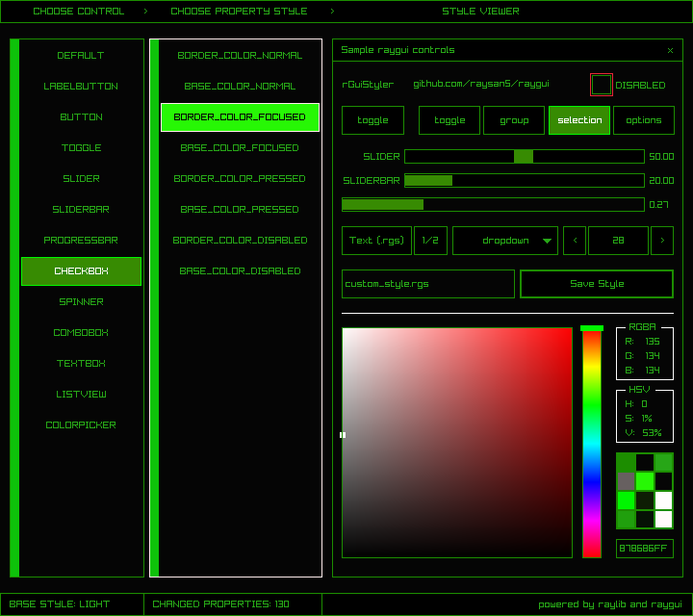
Task: Pick the gray swatch in the palette
Action: [x=626, y=480]
